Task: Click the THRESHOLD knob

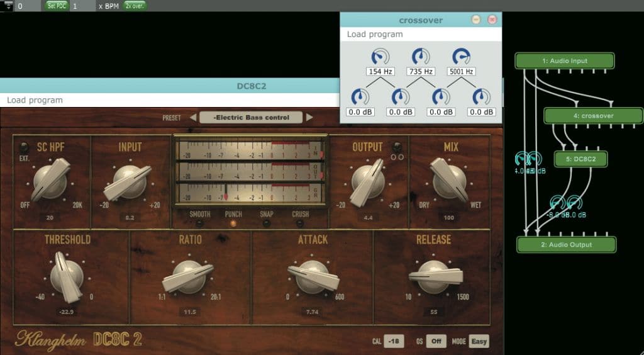Action: click(67, 277)
